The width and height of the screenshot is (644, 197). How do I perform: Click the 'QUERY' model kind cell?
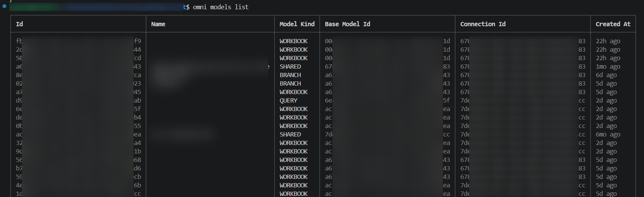pos(289,100)
